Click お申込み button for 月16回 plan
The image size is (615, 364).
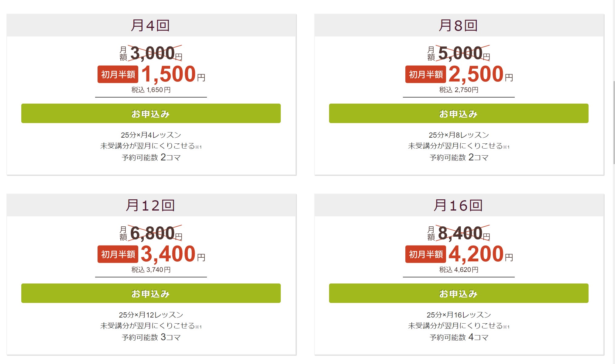459,293
